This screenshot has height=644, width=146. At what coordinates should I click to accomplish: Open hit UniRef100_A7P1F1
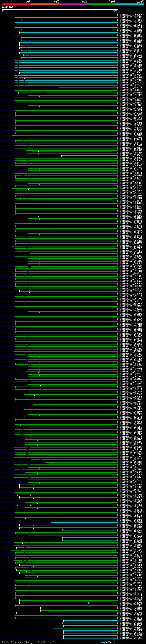pos(131,20)
